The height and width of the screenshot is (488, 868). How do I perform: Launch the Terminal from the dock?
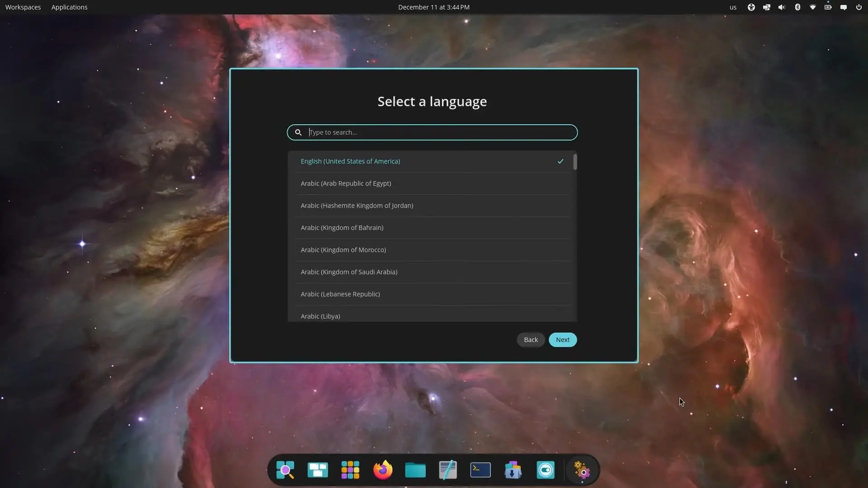click(481, 470)
